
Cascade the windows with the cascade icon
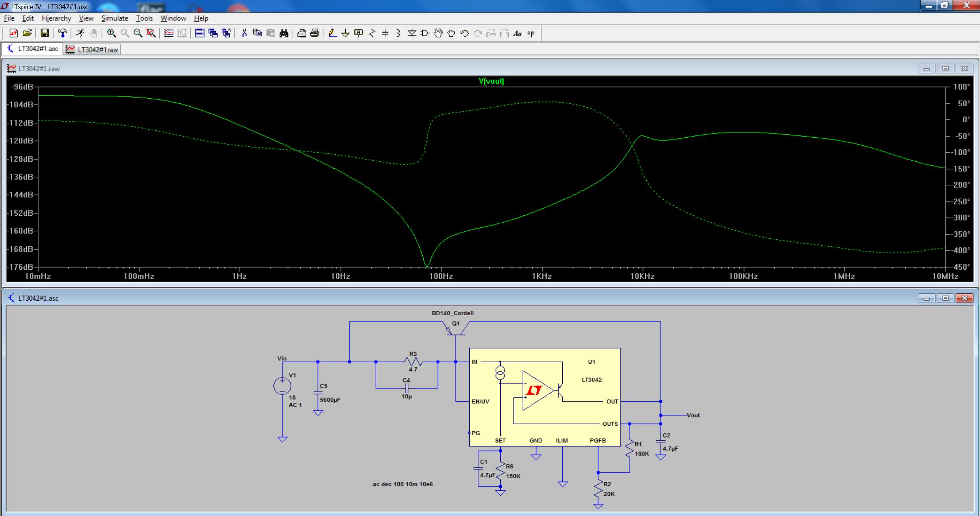pos(213,33)
